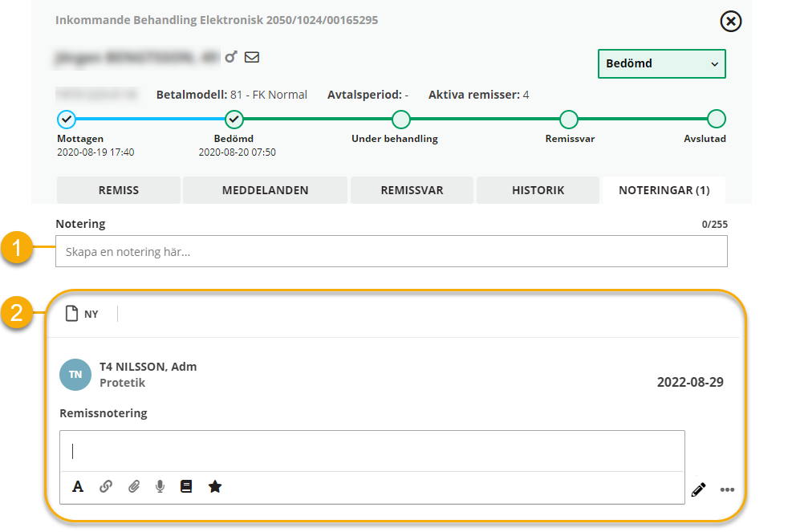This screenshot has height=532, width=792.
Task: Click the microphone dictation icon
Action: click(x=160, y=486)
